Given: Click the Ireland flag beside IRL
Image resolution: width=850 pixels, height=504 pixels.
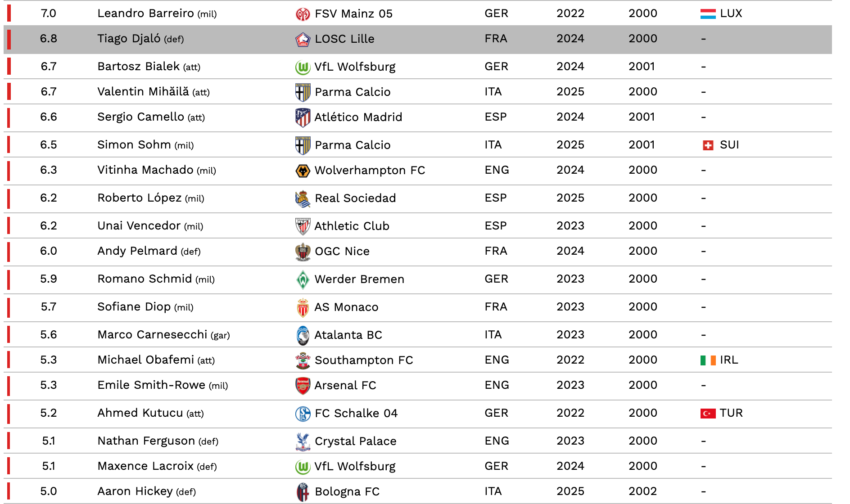Looking at the screenshot, I should (x=708, y=360).
